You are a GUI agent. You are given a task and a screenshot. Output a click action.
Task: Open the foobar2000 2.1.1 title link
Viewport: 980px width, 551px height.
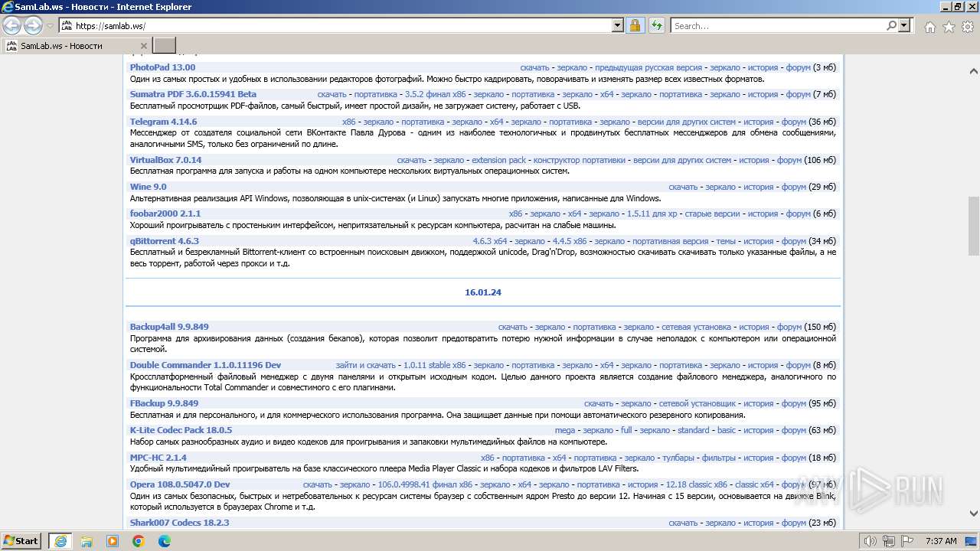coord(165,214)
